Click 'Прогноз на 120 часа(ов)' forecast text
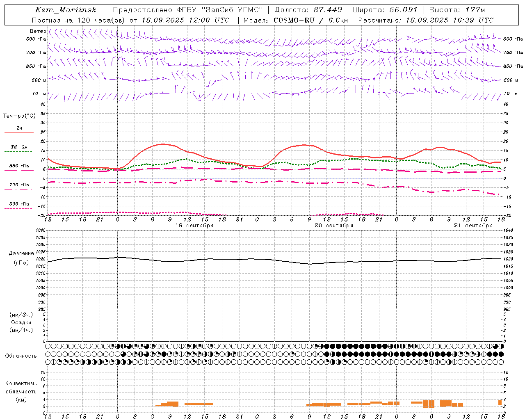 79,20
